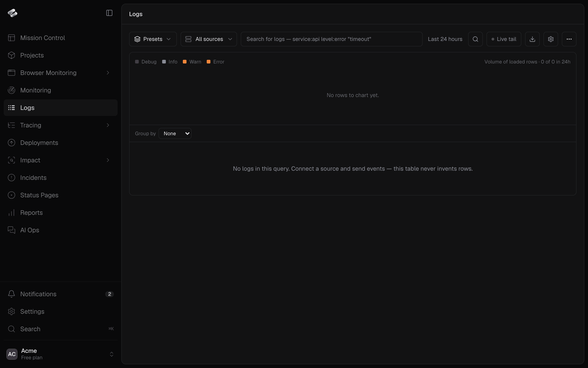Open Mission Control from sidebar
This screenshot has height=368, width=588.
click(x=60, y=38)
